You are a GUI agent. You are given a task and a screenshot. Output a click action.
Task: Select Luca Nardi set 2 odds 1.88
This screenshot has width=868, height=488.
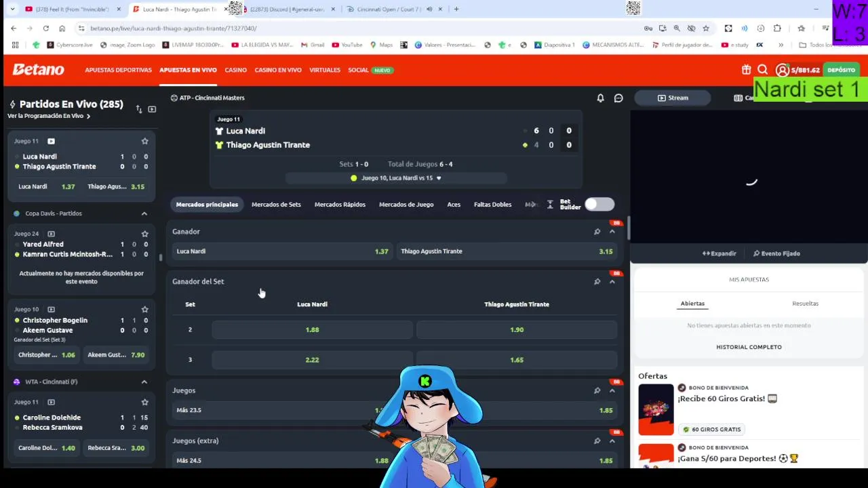coord(312,330)
